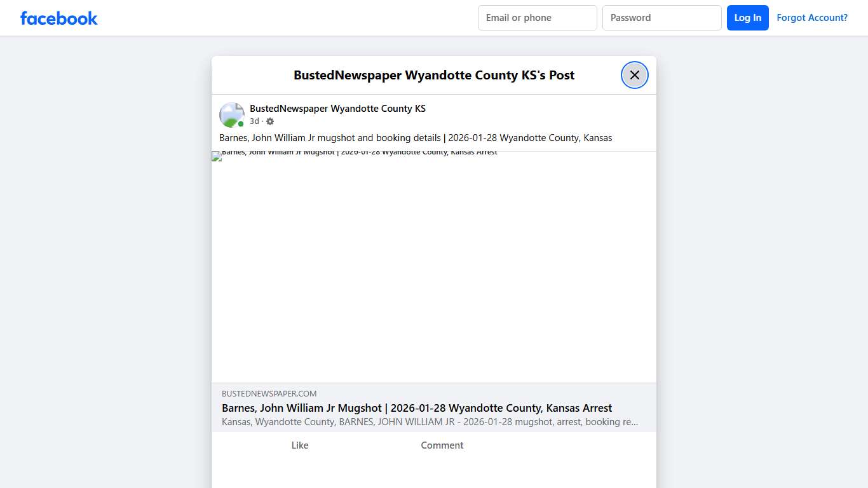This screenshot has width=868, height=488.
Task: Click the Facebook logo
Action: (58, 18)
